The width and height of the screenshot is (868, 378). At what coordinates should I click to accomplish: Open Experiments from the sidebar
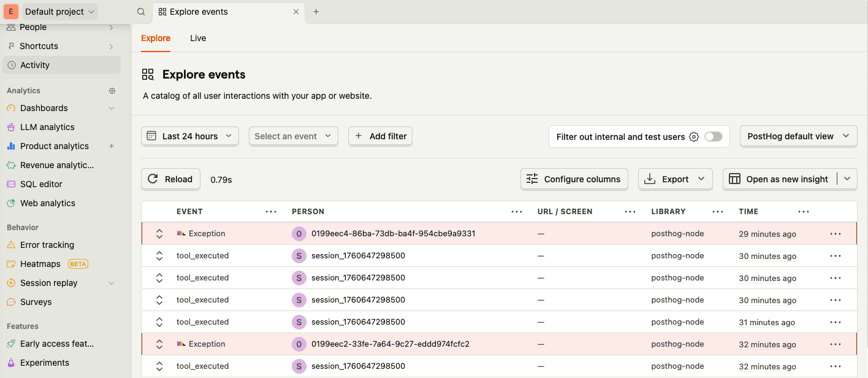point(43,362)
